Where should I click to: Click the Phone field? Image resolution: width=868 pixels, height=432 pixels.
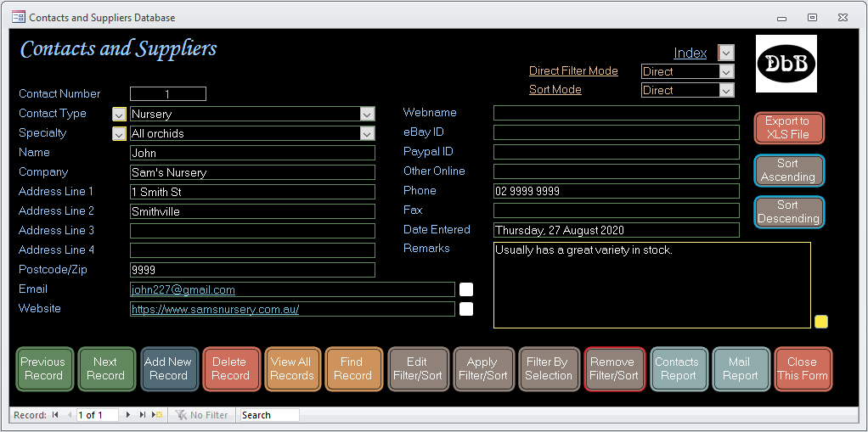[616, 191]
